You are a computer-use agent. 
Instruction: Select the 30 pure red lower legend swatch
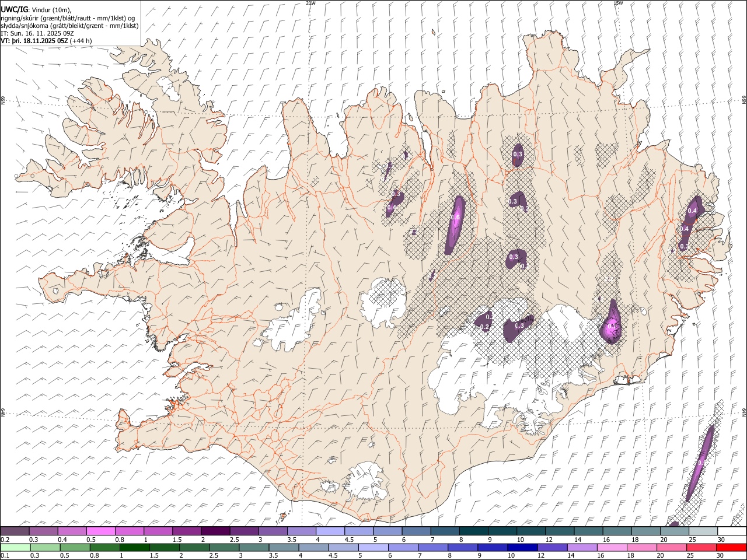pos(731,548)
